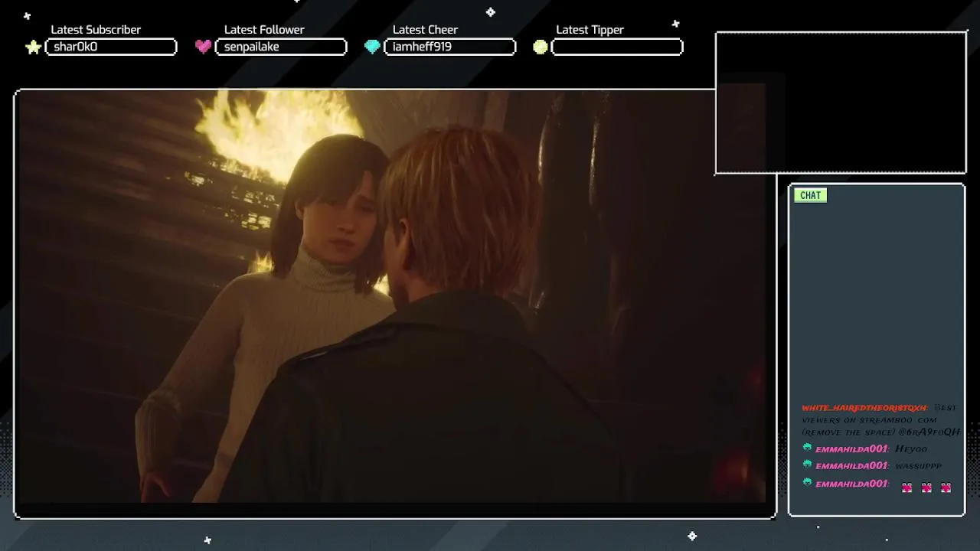Click emmahilda001's username on the "Heyoo" message

[852, 448]
